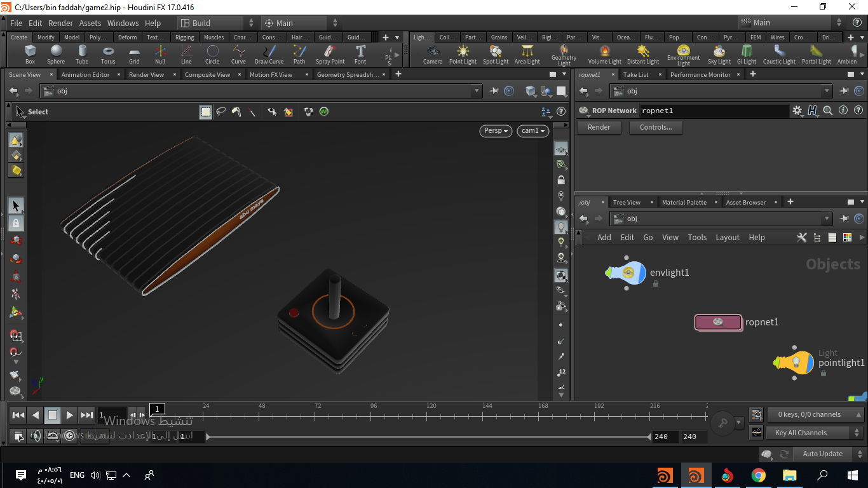Select the Spray Paint shelf tool
868x488 pixels.
330,55
